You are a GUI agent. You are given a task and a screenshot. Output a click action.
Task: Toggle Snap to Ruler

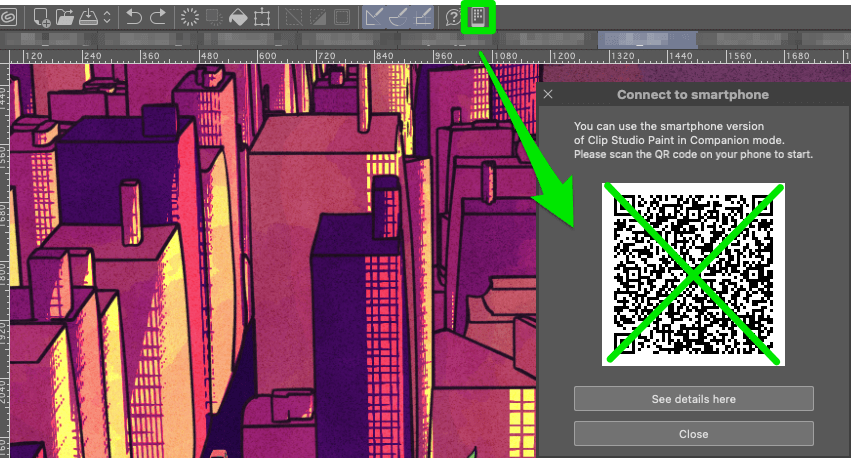tap(374, 17)
